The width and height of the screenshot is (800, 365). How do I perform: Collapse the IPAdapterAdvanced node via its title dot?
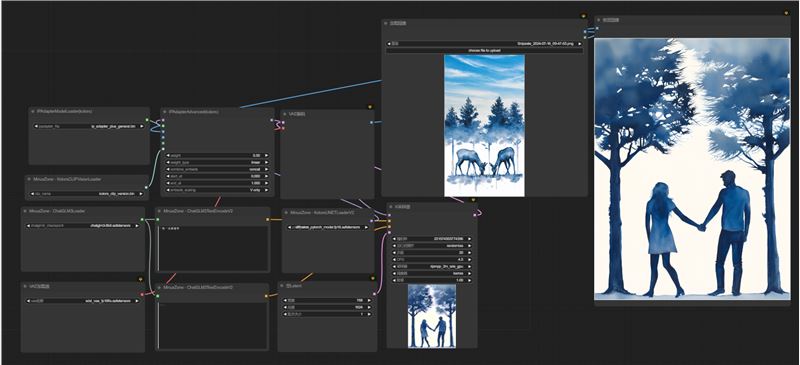pos(166,111)
